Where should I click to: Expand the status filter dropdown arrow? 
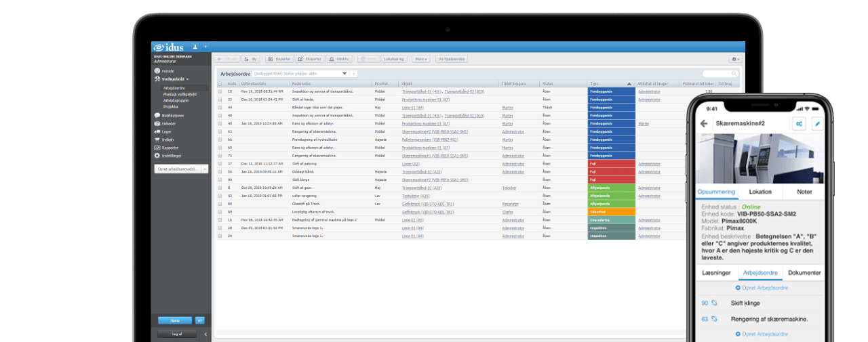click(344, 73)
